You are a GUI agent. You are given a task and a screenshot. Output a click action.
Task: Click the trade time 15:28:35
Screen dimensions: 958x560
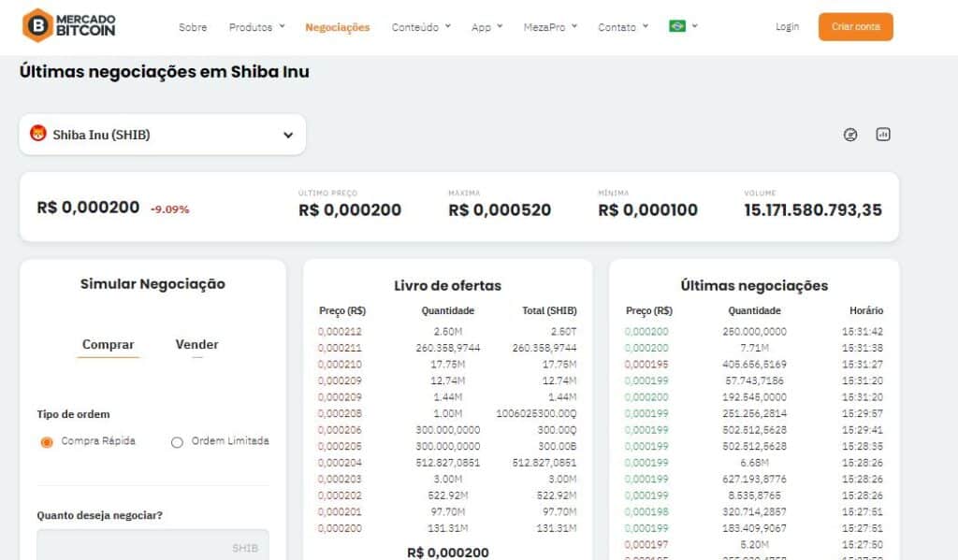(862, 447)
